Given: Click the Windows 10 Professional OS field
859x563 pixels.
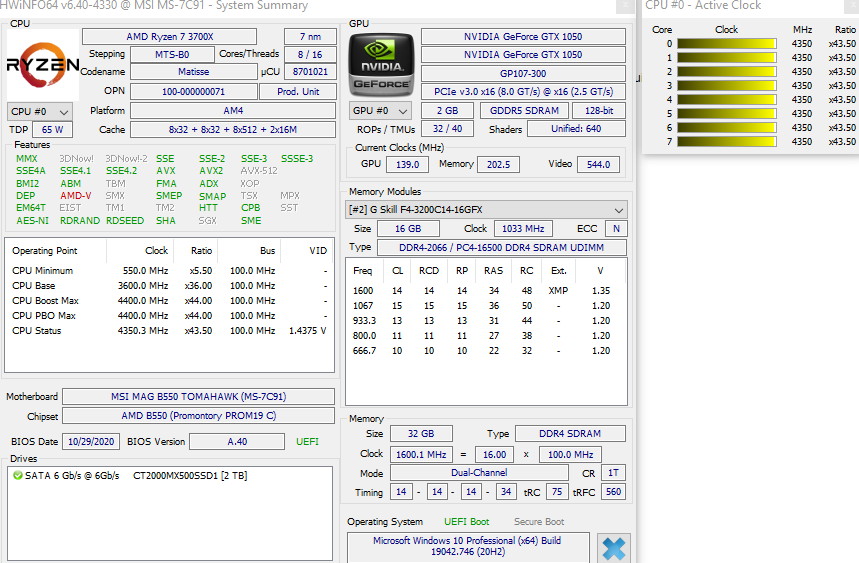Looking at the screenshot, I should pyautogui.click(x=468, y=546).
